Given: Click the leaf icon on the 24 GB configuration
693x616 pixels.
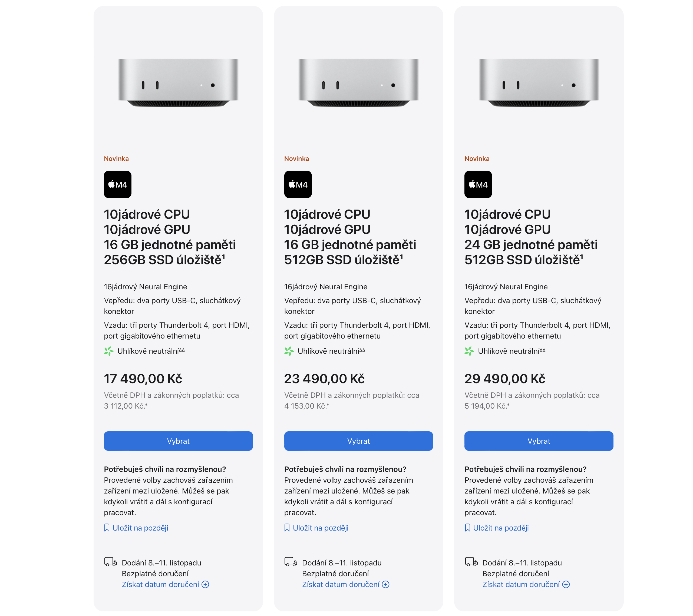Looking at the screenshot, I should (x=469, y=351).
